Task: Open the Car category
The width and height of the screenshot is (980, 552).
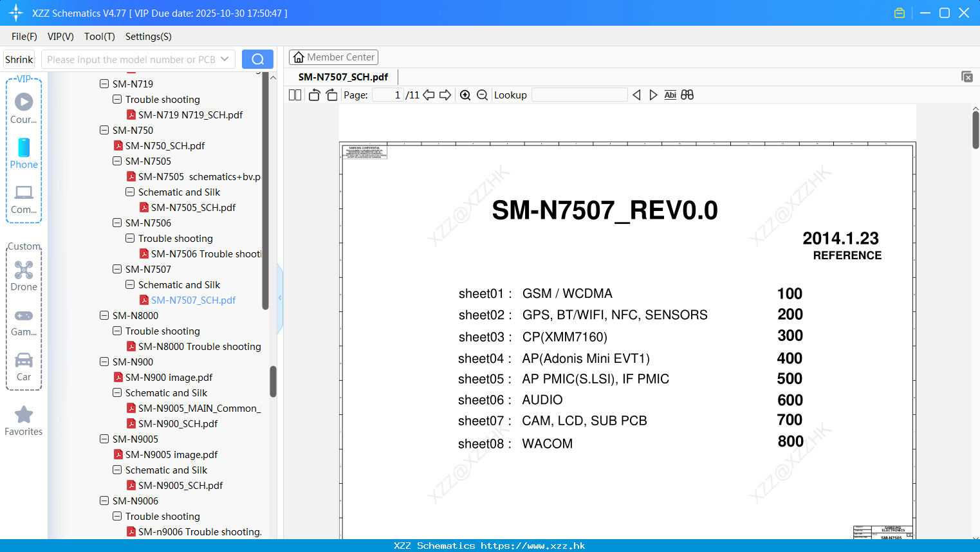Action: coord(24,367)
